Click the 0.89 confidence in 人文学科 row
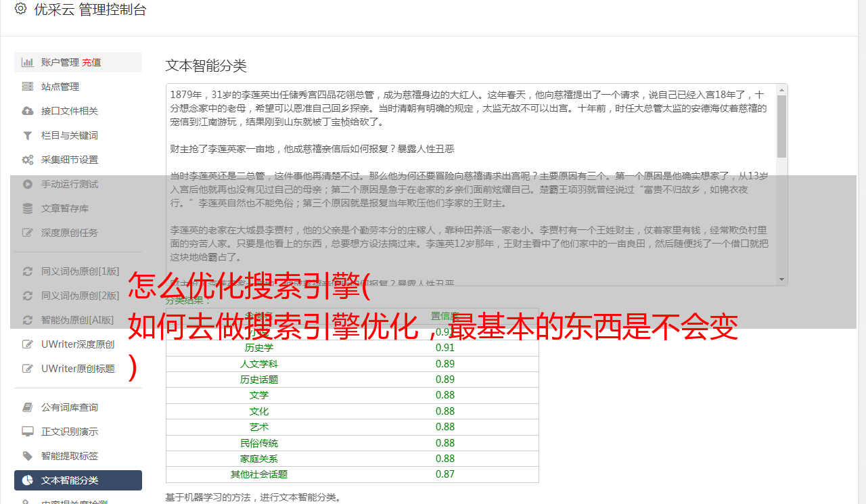This screenshot has height=504, width=866. [x=445, y=364]
